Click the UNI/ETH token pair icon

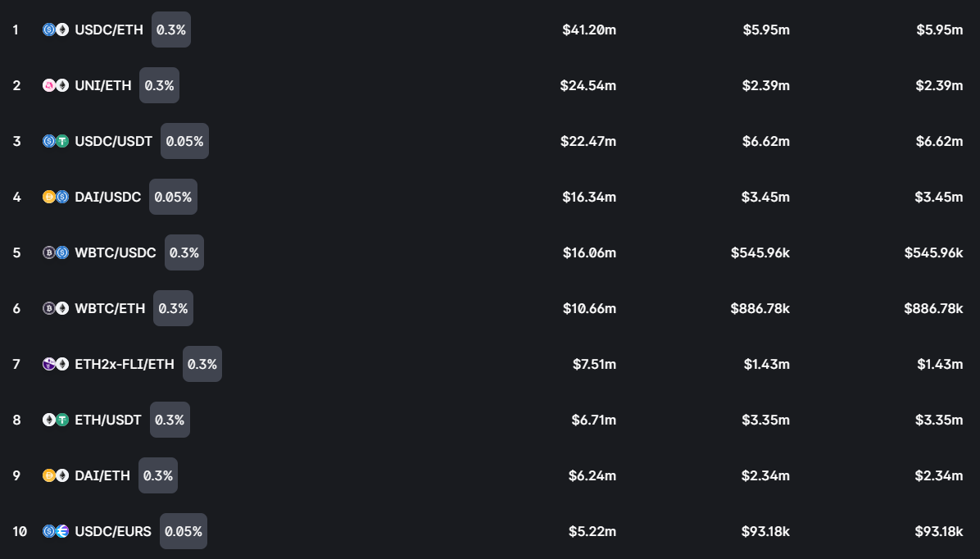click(x=56, y=85)
